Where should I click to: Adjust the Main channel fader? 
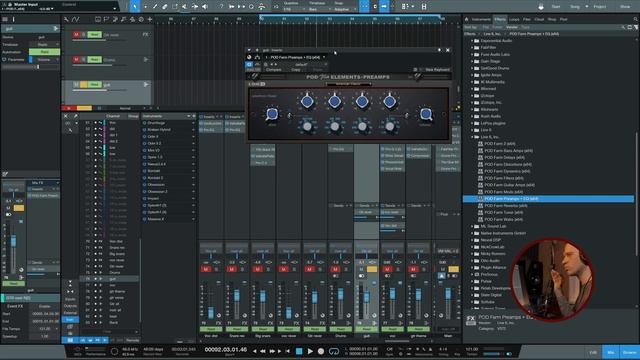(448, 293)
